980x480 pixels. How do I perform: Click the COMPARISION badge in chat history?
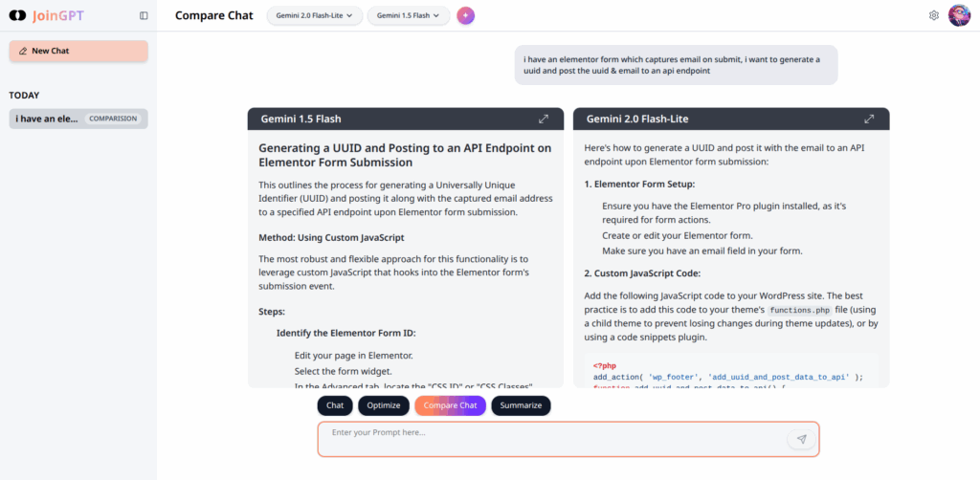114,119
